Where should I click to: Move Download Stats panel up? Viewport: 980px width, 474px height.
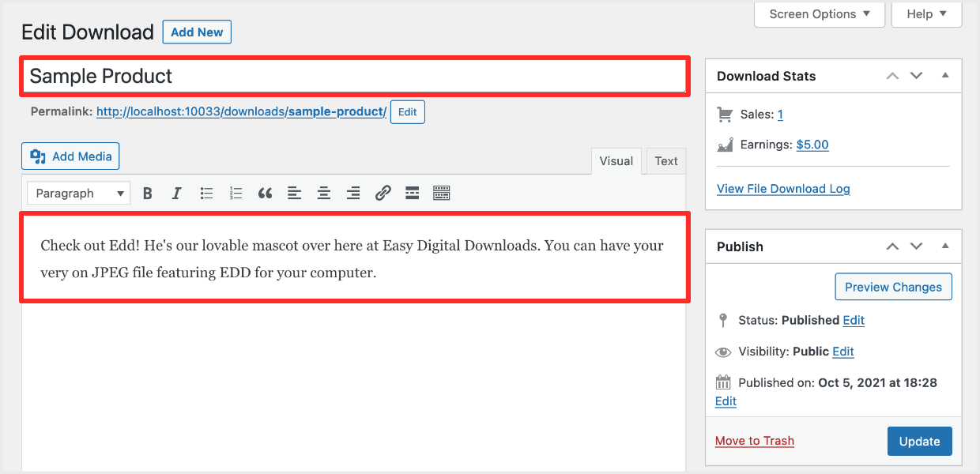click(x=892, y=76)
